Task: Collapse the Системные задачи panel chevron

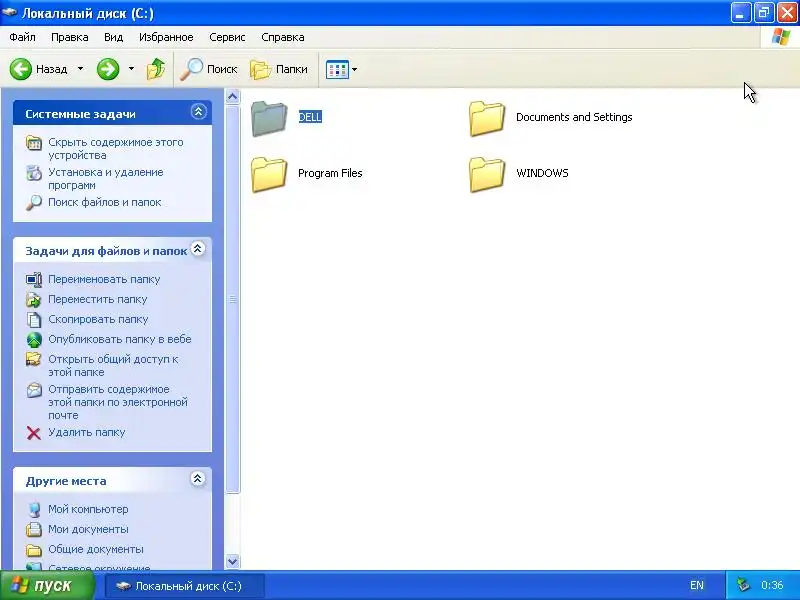Action: [x=198, y=112]
